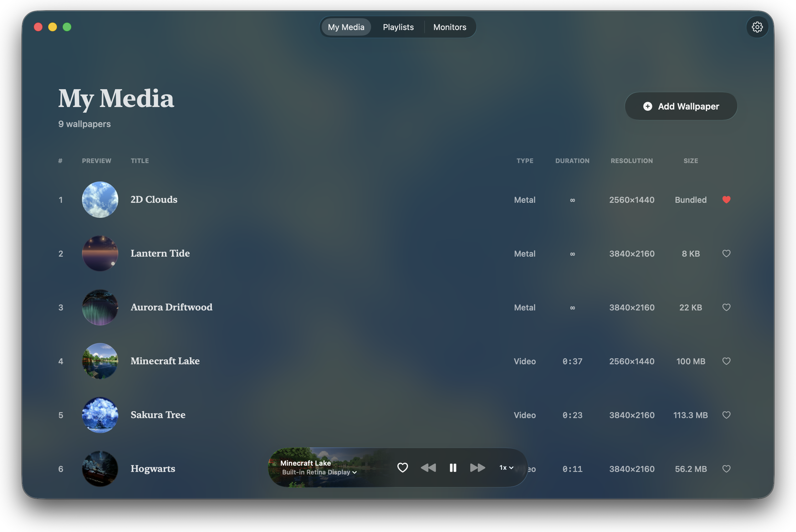Click the Minecraft Lake title in list
This screenshot has height=532, width=796.
[x=165, y=361]
